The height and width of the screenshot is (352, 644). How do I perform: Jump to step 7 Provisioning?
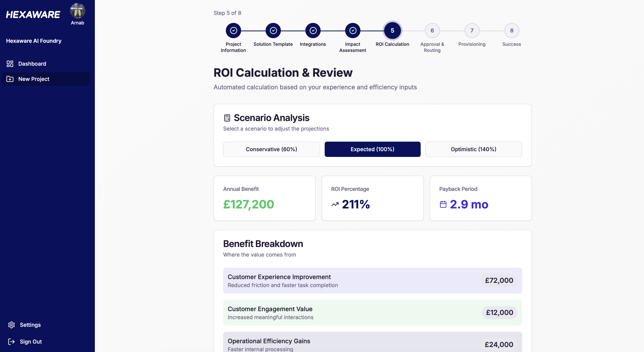coord(472,31)
